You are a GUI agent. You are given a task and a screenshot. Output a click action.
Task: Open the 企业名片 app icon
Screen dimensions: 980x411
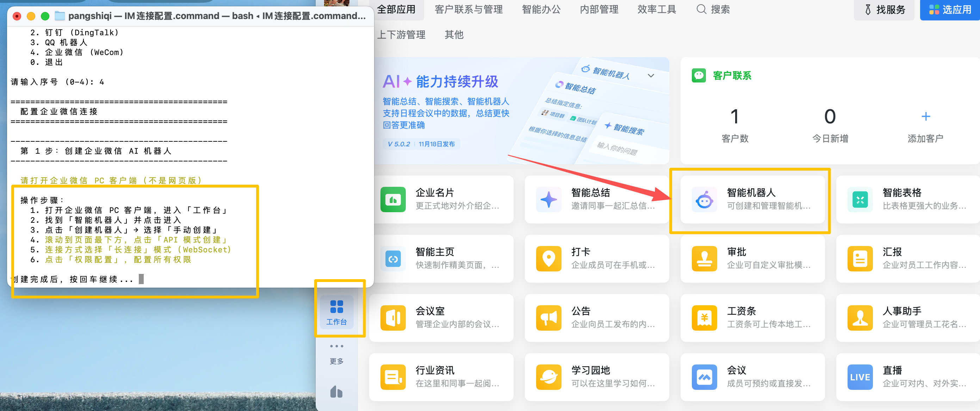click(x=393, y=200)
